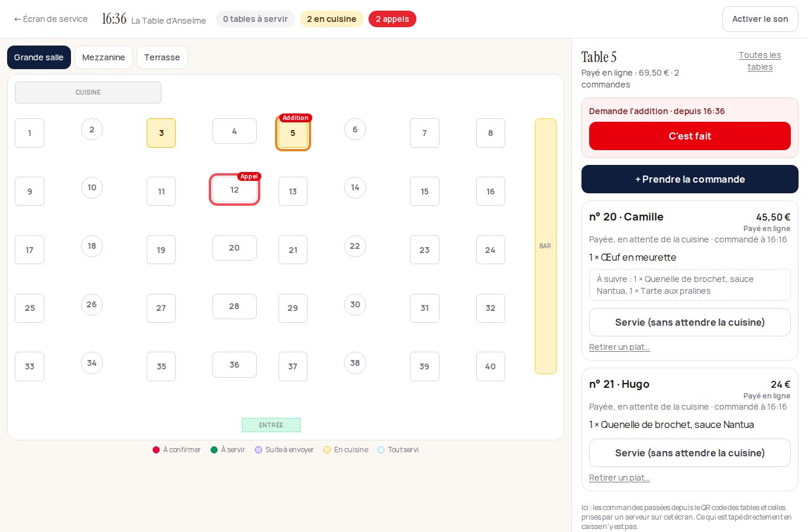Click the Suite à envoyer legend dot

[x=258, y=450]
